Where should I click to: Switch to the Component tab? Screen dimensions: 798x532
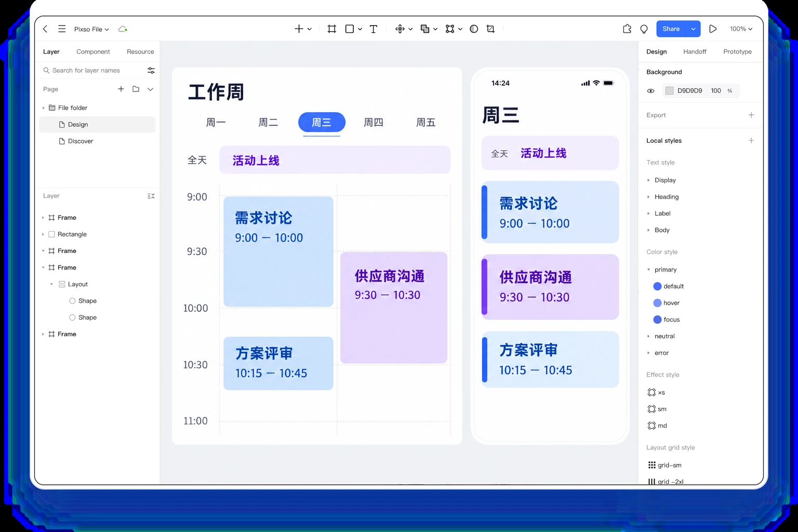(93, 52)
